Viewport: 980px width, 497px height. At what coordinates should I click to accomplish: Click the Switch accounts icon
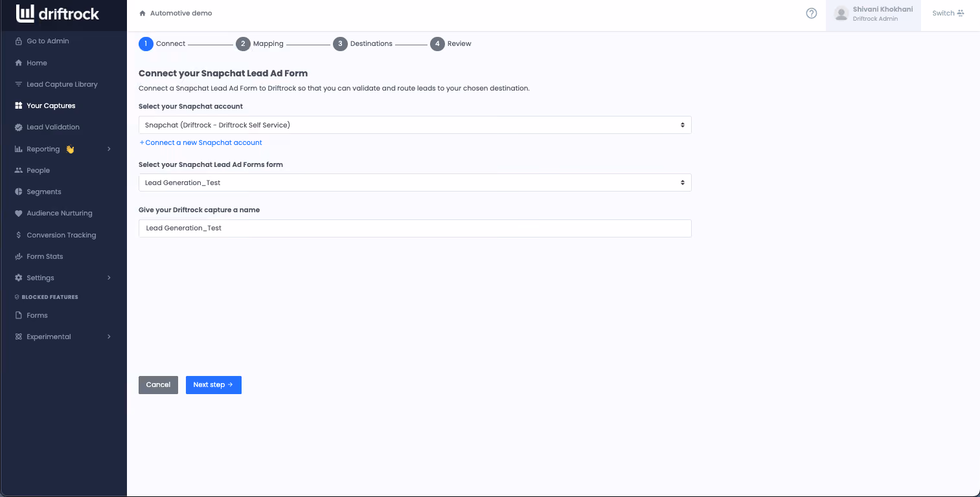click(x=961, y=13)
